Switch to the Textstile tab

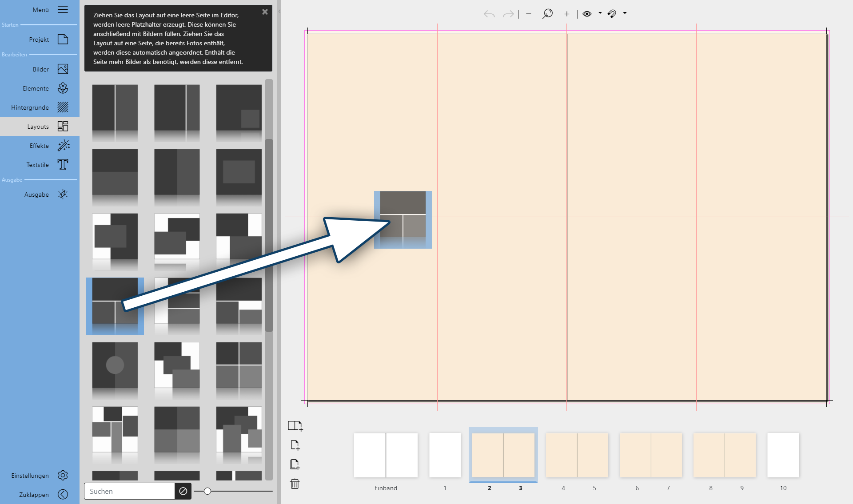[63, 164]
